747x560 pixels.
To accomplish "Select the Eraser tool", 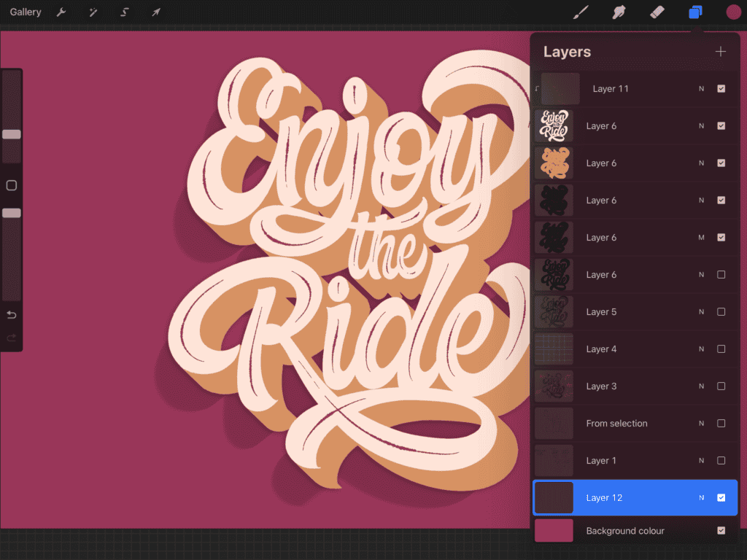I will (x=656, y=12).
